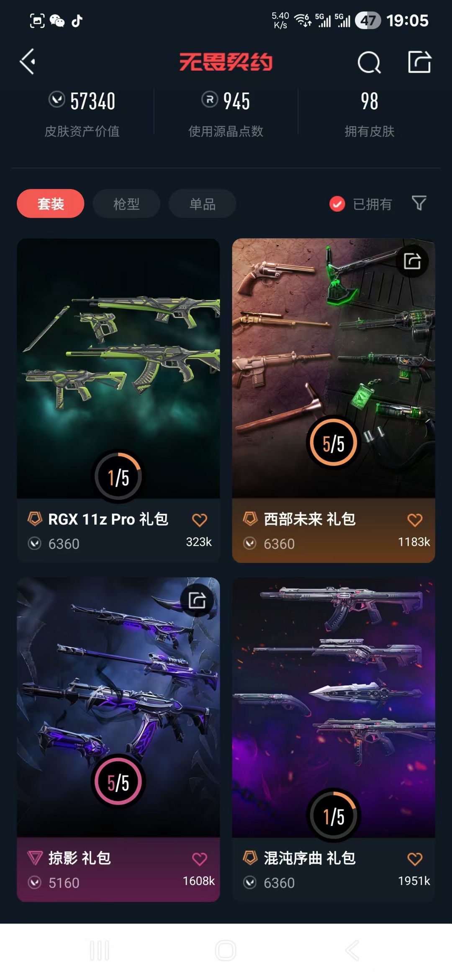Toggle the heart on 西部未来 礼包
452x980 pixels.
click(415, 520)
